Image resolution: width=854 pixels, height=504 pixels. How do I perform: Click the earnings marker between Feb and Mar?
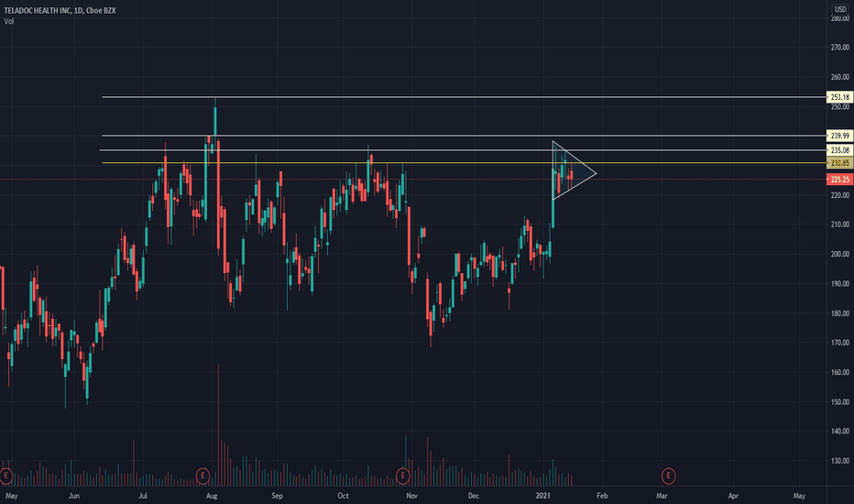(668, 476)
